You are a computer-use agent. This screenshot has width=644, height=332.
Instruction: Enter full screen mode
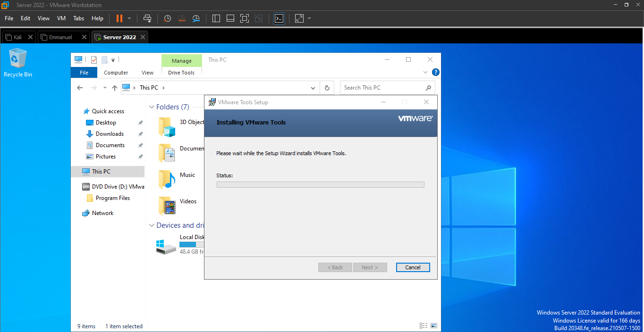[x=244, y=18]
